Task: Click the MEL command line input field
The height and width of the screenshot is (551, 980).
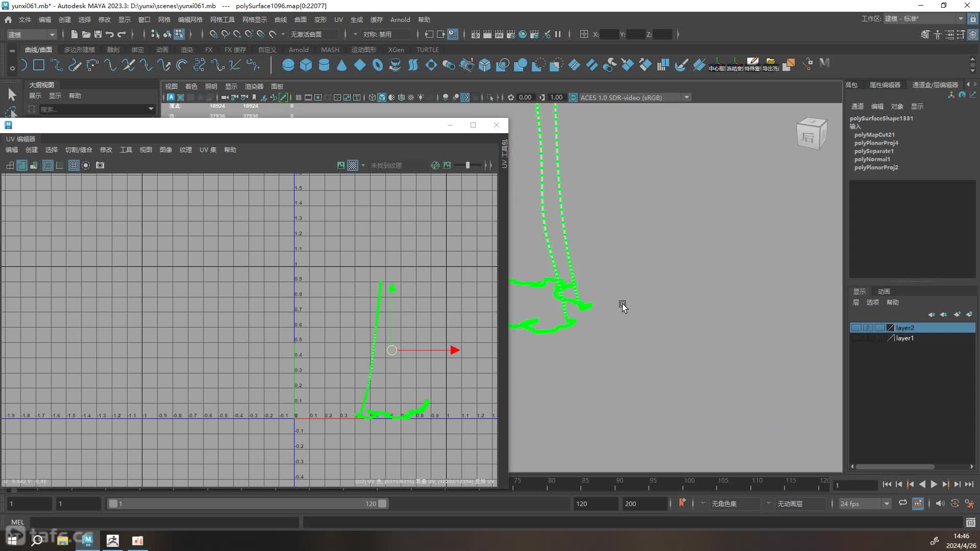Action: pos(164,522)
